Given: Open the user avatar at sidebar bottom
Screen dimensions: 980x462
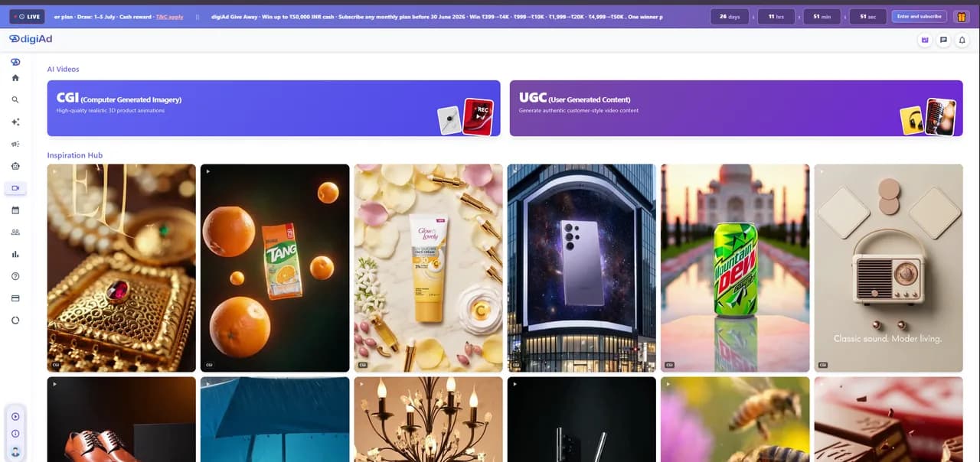Looking at the screenshot, I should click(15, 451).
